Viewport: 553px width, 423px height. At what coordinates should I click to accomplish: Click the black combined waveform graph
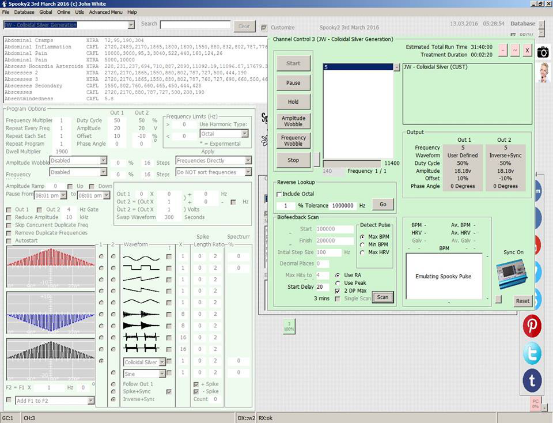pos(51,359)
